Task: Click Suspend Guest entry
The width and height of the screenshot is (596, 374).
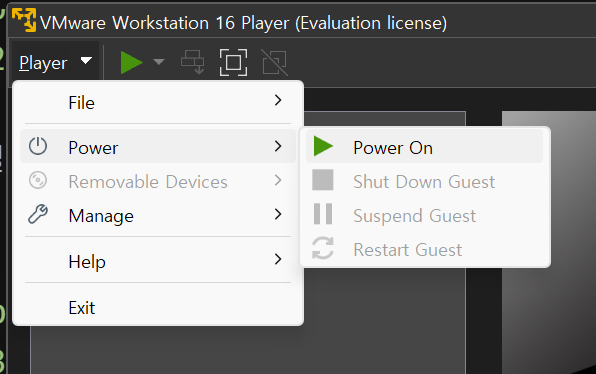Action: point(425,215)
